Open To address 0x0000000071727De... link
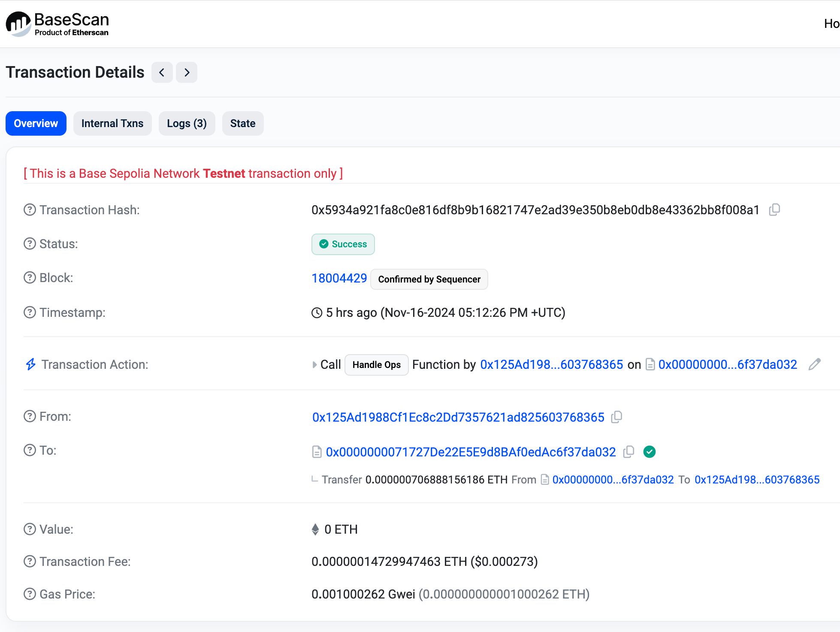This screenshot has width=840, height=632. (x=471, y=452)
